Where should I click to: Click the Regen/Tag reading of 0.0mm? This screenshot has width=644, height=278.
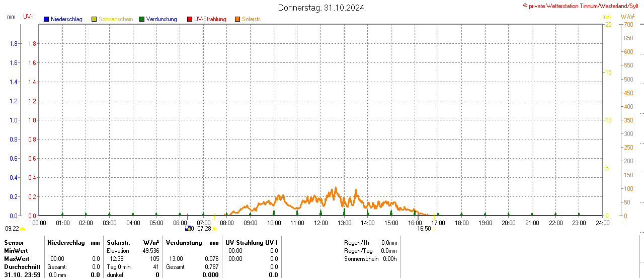(x=388, y=251)
